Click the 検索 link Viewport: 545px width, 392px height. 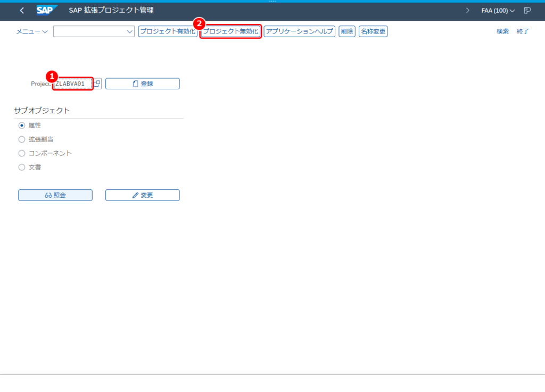[x=502, y=31]
